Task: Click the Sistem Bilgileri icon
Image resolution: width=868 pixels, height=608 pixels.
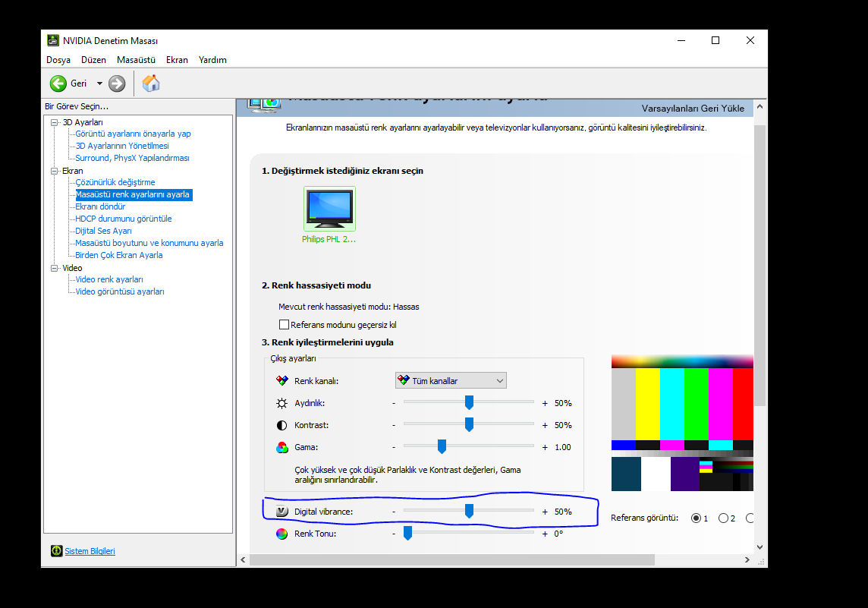Action: [56, 551]
